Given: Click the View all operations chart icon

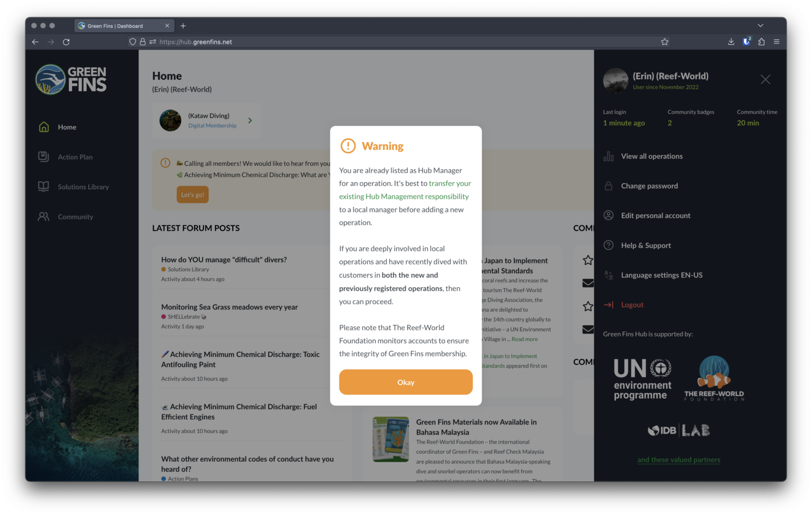Looking at the screenshot, I should tap(608, 156).
